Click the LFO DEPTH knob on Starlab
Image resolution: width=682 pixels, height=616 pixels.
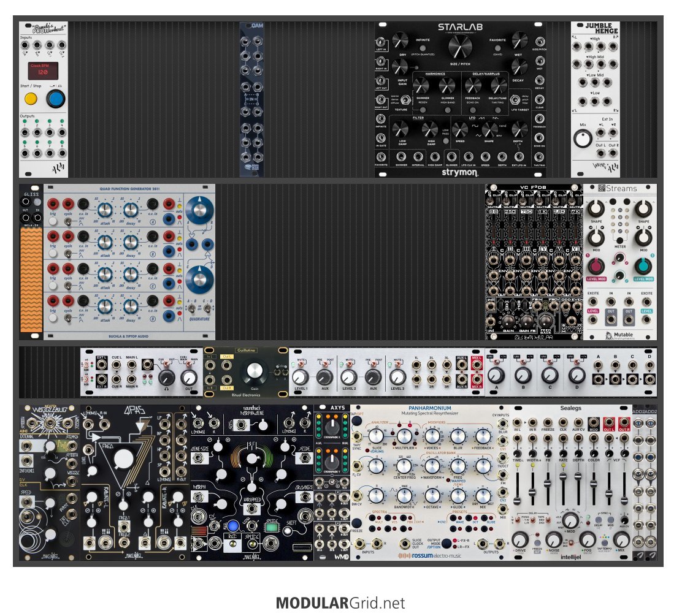click(519, 129)
